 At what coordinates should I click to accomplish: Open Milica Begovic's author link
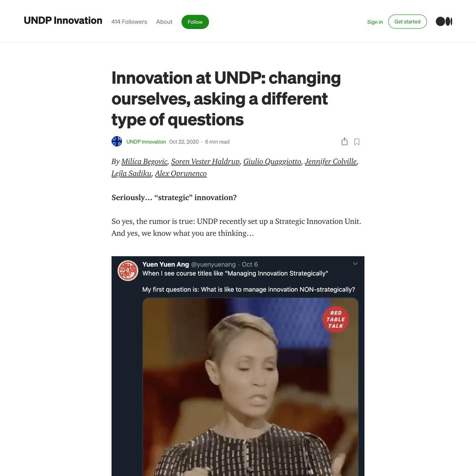pos(144,161)
